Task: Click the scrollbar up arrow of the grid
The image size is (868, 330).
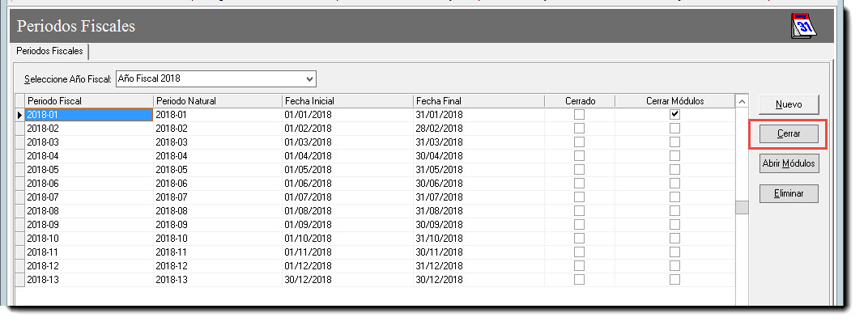Action: tap(742, 101)
